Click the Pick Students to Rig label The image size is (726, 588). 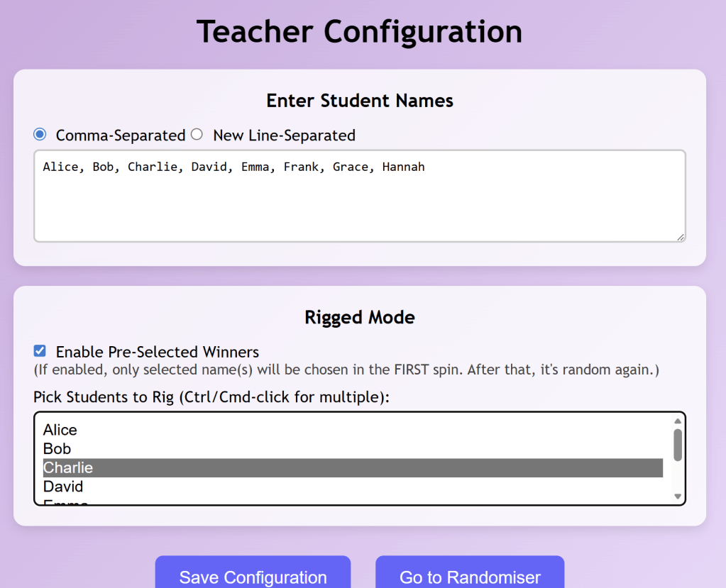tap(211, 397)
